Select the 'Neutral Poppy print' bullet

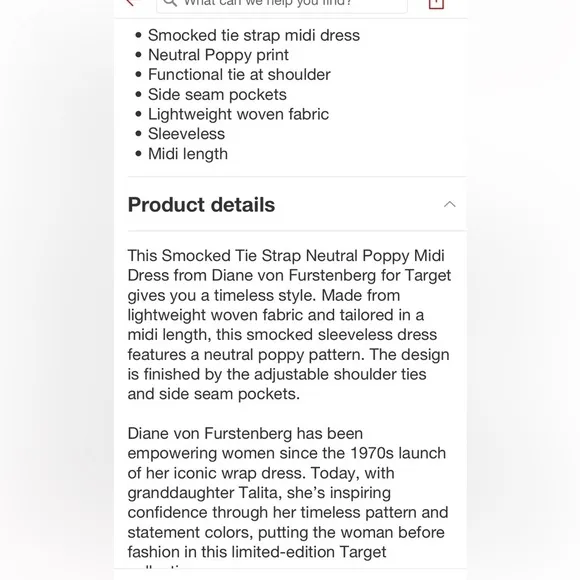(x=218, y=55)
